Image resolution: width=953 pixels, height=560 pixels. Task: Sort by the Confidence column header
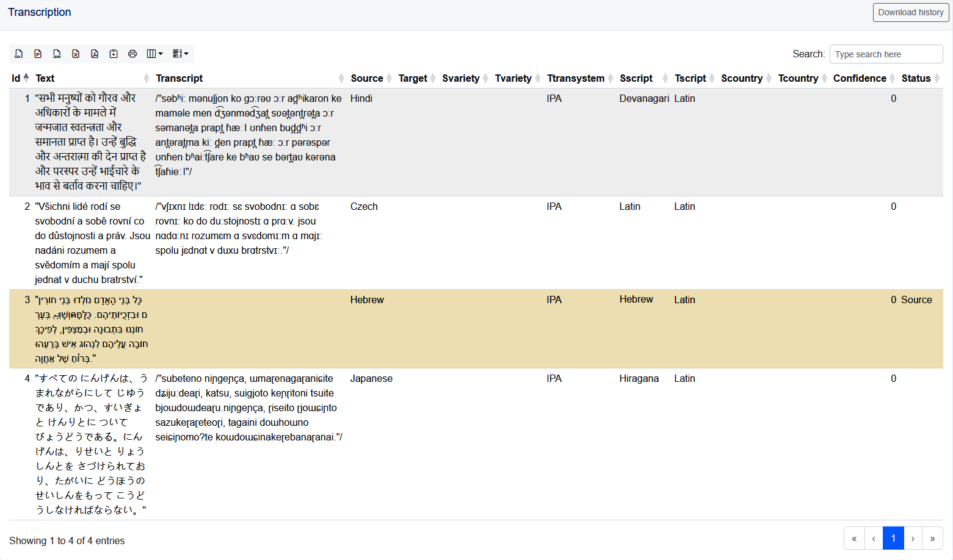[863, 78]
